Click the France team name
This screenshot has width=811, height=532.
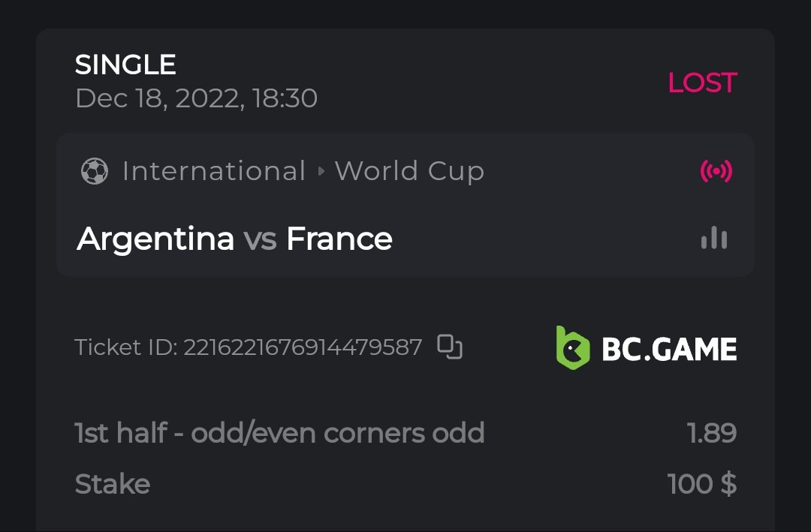click(339, 239)
